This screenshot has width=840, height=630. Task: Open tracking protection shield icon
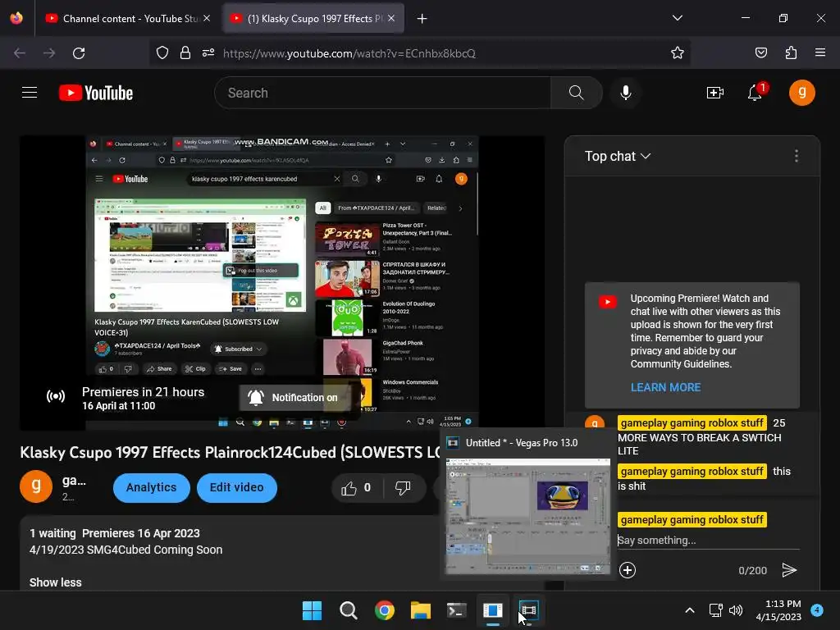162,53
